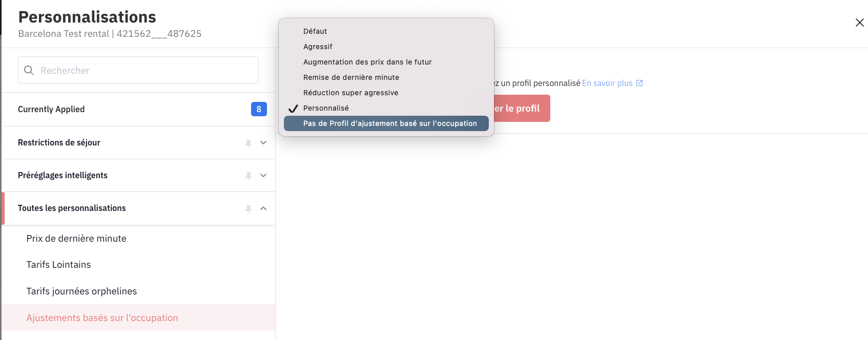Collapse Toutes les personnalisations chevron

pos(263,208)
